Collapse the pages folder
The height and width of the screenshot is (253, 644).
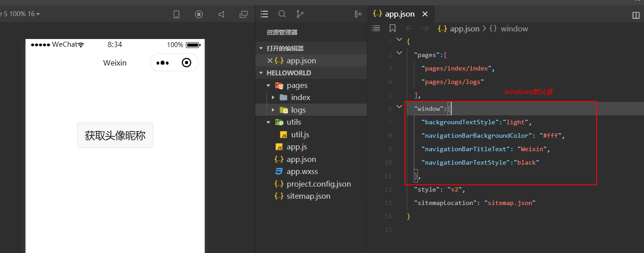268,85
